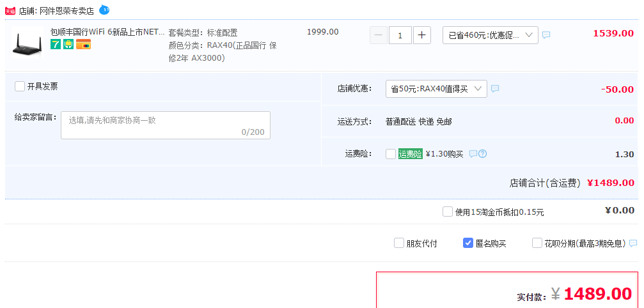Increase quantity with the plus button
644x308 pixels.
pyautogui.click(x=421, y=35)
